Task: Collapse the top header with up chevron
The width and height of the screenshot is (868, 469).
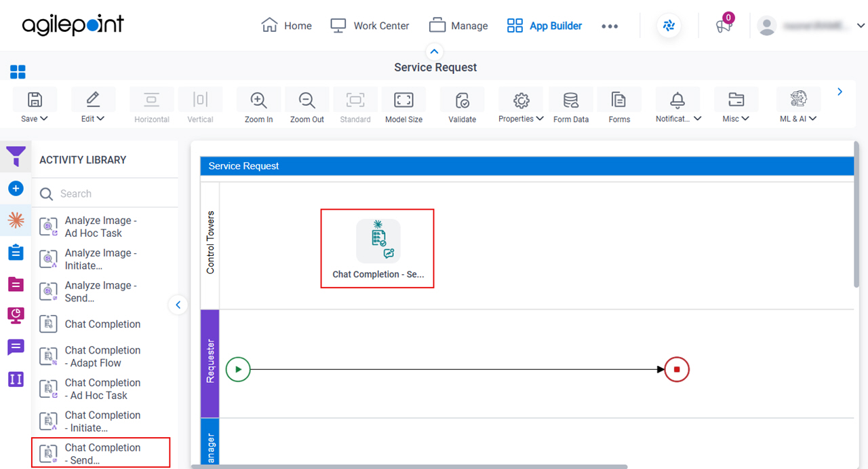Action: pyautogui.click(x=434, y=52)
